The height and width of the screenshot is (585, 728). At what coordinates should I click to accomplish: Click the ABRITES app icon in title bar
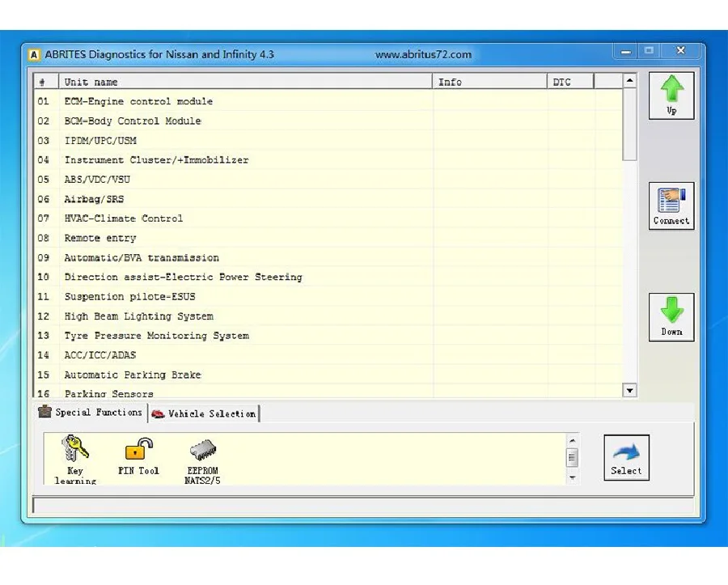click(34, 55)
